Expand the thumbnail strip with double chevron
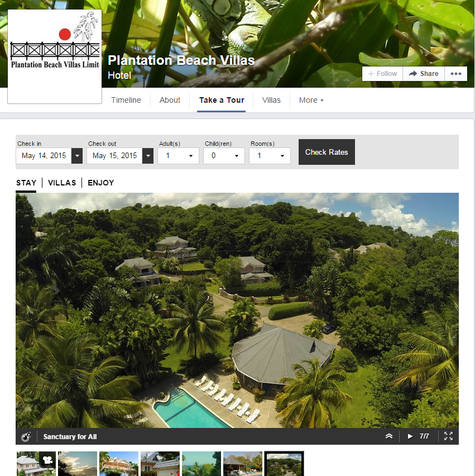475x476 pixels. pyautogui.click(x=389, y=436)
